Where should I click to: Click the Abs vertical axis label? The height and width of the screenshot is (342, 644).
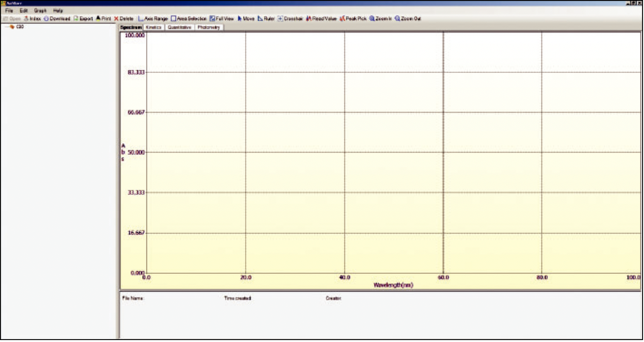(x=123, y=152)
